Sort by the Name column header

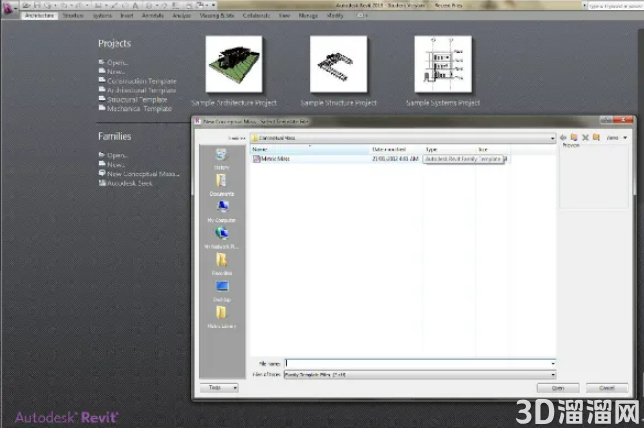310,150
